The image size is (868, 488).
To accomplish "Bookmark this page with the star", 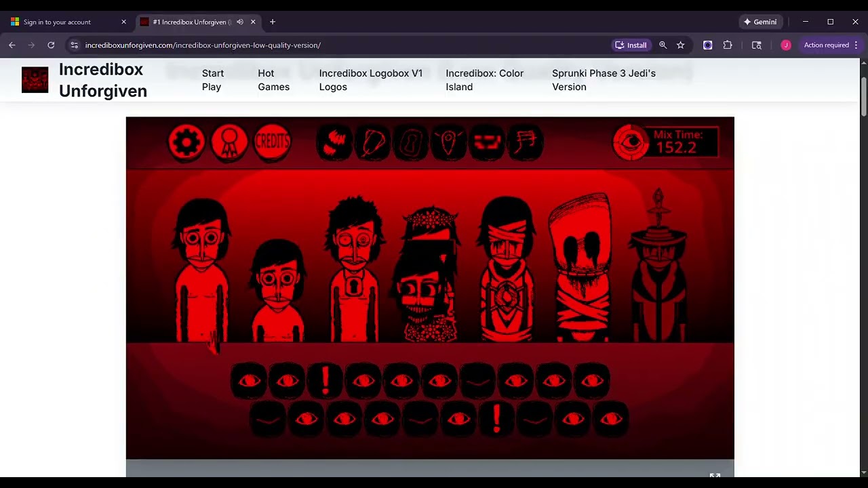I will pos(681,45).
